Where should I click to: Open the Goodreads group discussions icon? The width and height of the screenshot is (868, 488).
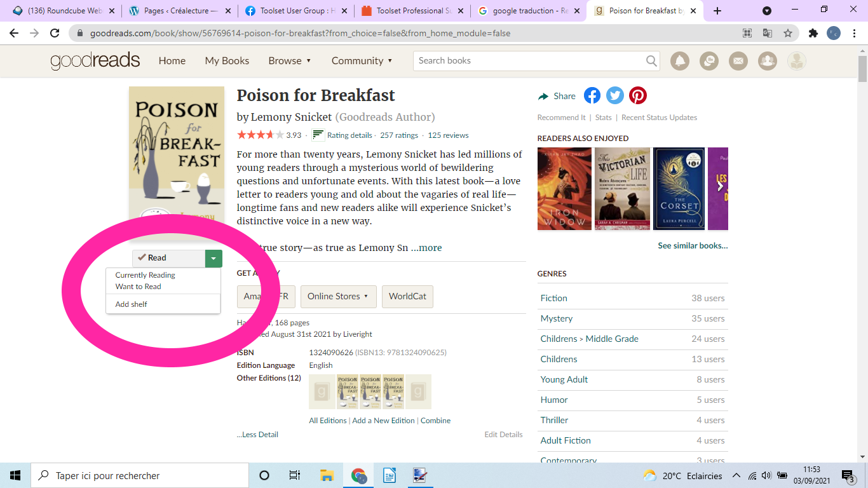[709, 61]
